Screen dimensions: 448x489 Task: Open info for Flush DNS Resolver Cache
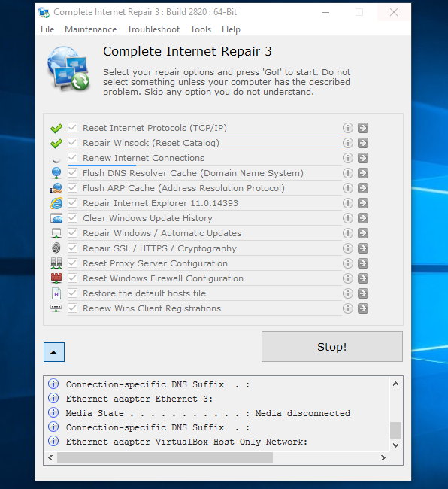click(x=348, y=173)
